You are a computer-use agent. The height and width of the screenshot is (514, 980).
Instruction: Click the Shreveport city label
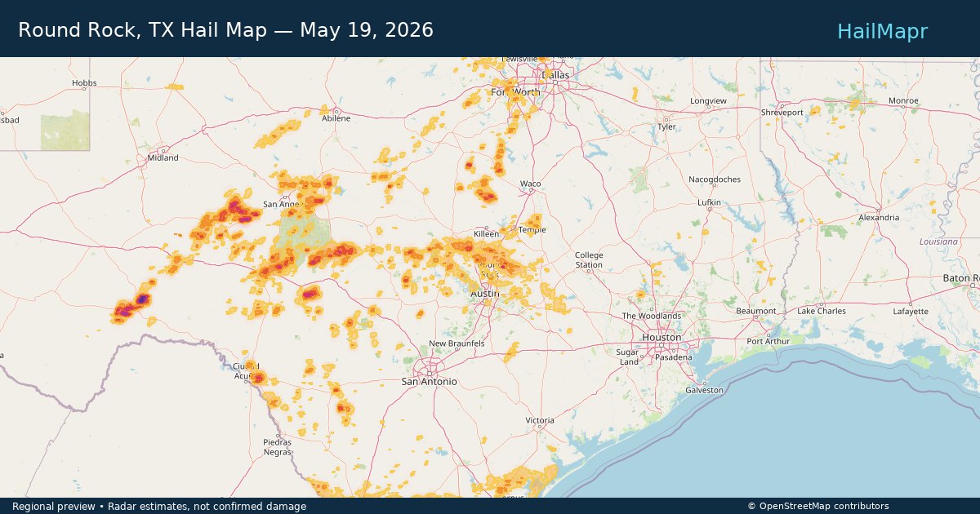[782, 112]
